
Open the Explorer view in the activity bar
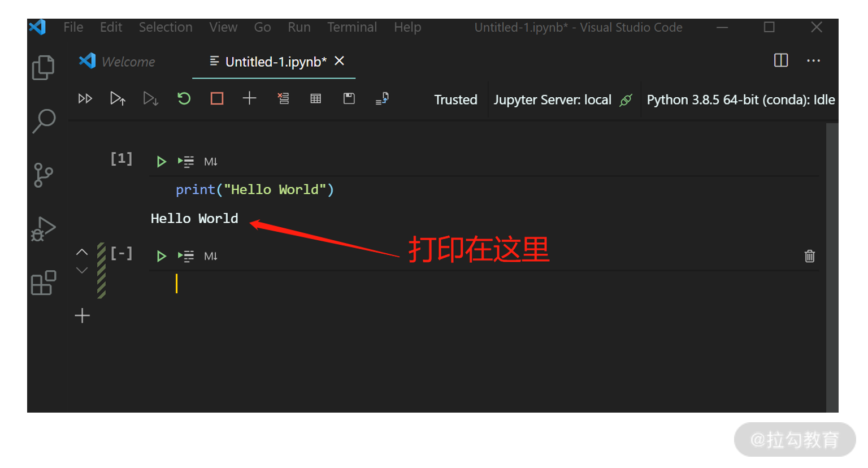(x=44, y=68)
